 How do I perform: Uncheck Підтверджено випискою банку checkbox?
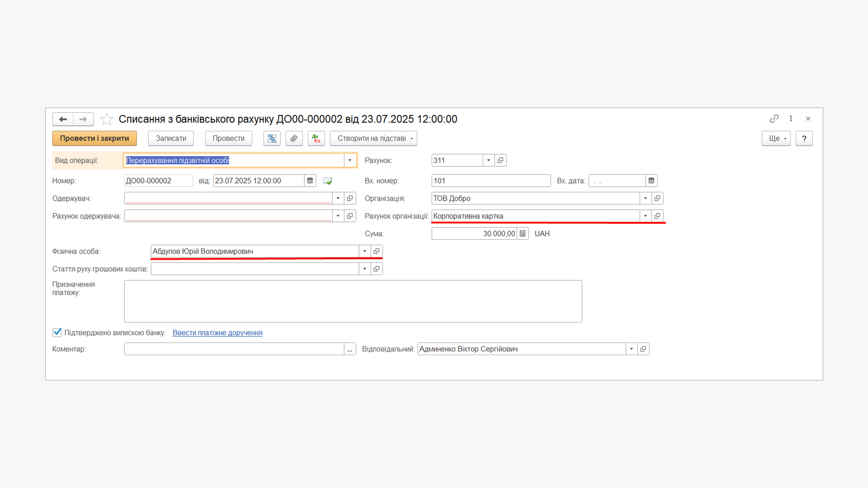tap(57, 333)
